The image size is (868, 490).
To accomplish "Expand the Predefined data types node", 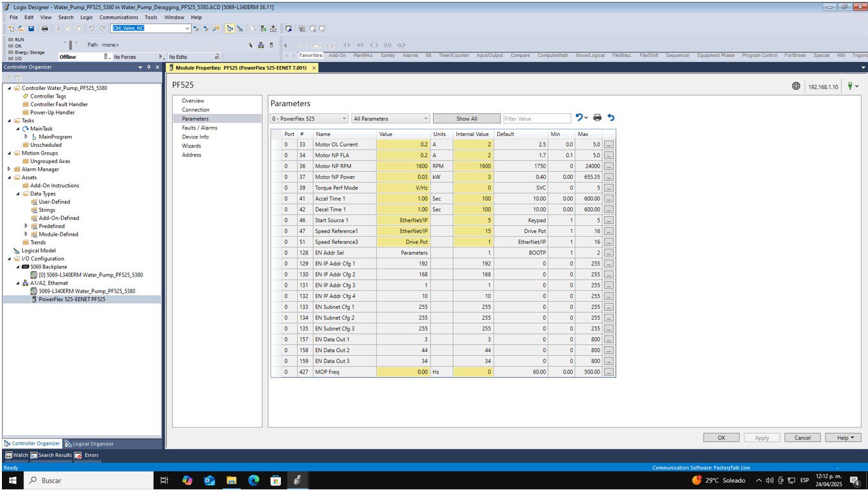I will (26, 226).
